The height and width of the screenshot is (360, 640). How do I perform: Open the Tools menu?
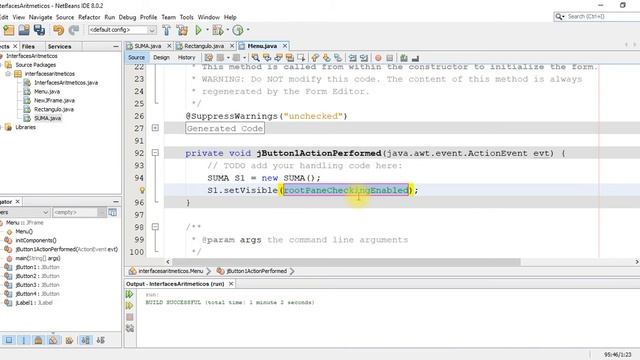pyautogui.click(x=187, y=17)
